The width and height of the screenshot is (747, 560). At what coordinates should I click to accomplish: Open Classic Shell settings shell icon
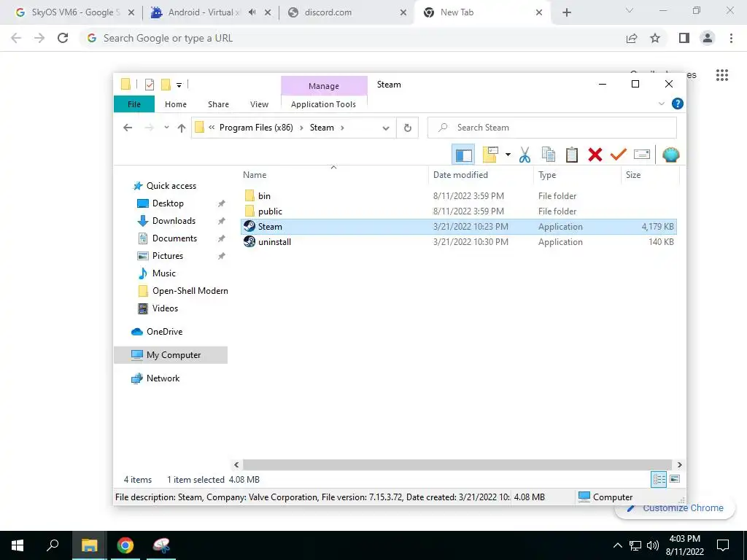pyautogui.click(x=671, y=155)
